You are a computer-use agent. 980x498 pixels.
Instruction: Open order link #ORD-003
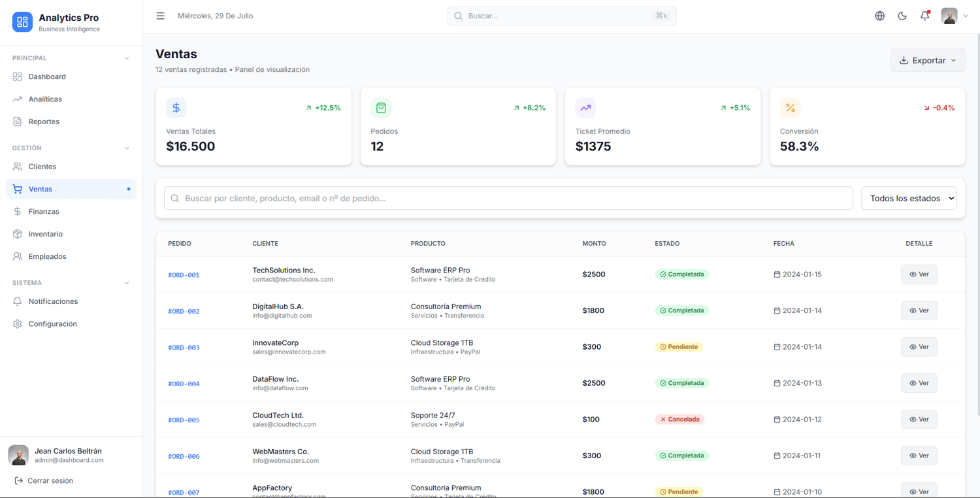(184, 348)
